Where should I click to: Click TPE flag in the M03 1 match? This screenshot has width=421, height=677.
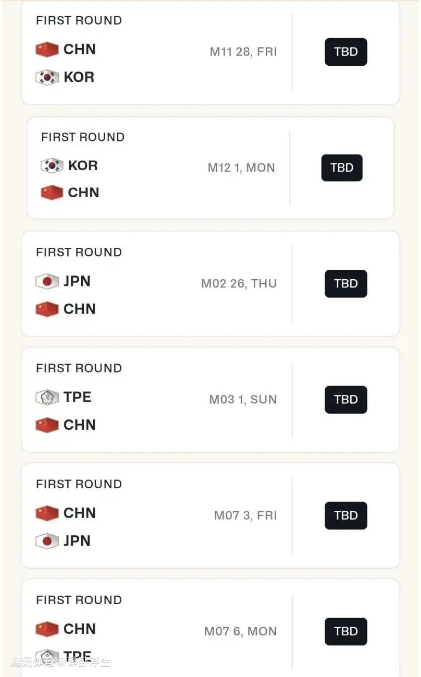tap(47, 397)
